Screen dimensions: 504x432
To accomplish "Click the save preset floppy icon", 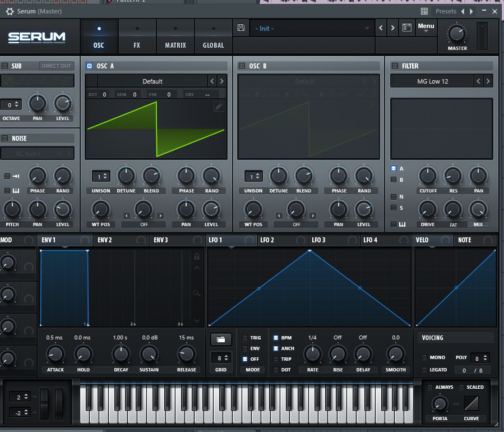I will point(241,27).
